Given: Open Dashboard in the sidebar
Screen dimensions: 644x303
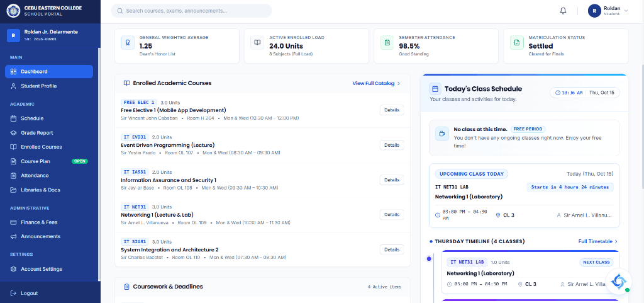Looking at the screenshot, I should point(49,72).
